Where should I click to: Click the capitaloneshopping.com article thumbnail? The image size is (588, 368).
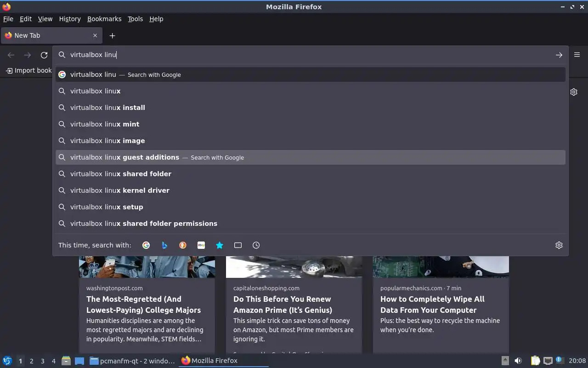click(x=294, y=267)
